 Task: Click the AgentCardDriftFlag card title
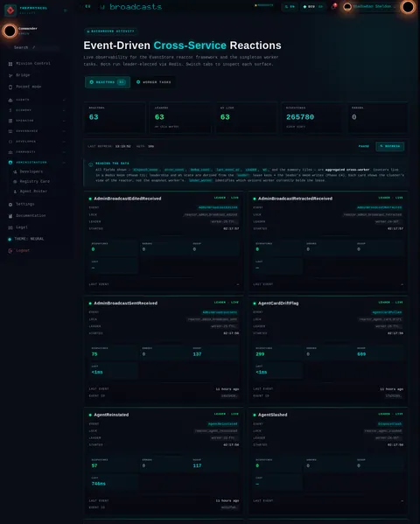coord(278,303)
